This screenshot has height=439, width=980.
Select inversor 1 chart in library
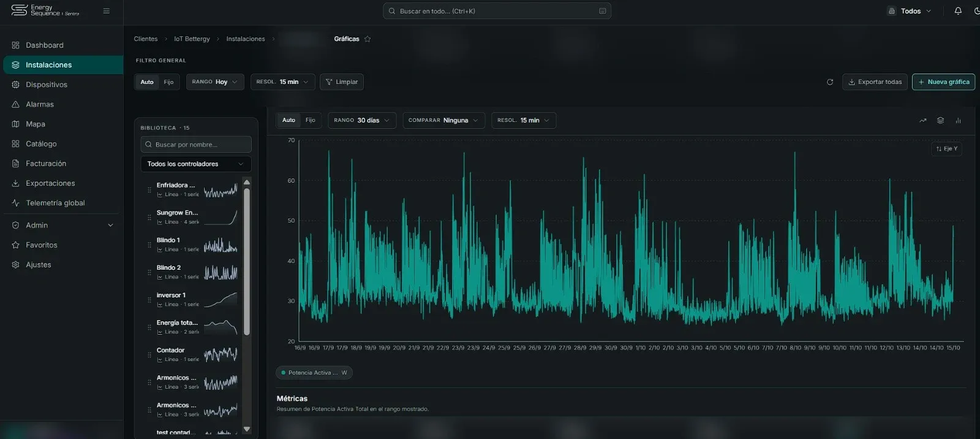coord(191,300)
